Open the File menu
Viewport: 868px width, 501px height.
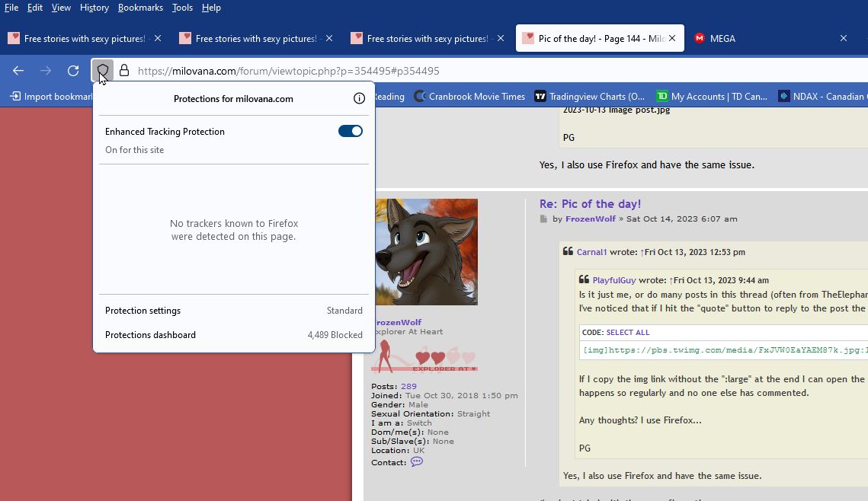[x=11, y=8]
